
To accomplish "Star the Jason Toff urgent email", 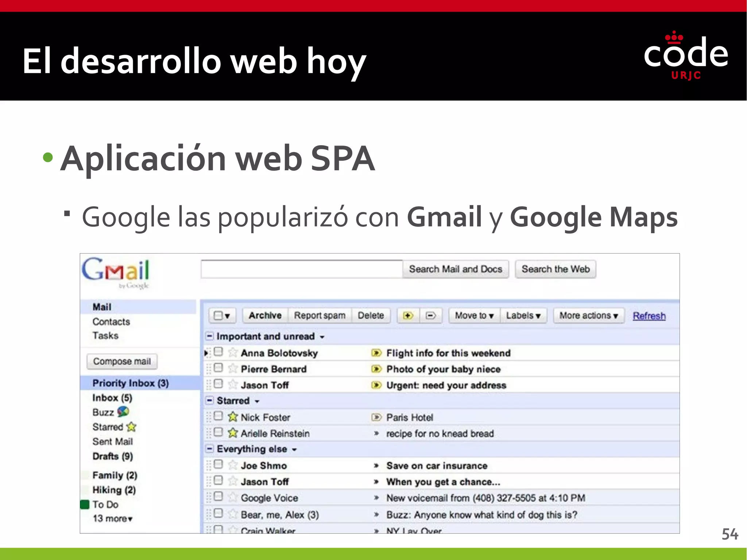I will pos(233,385).
